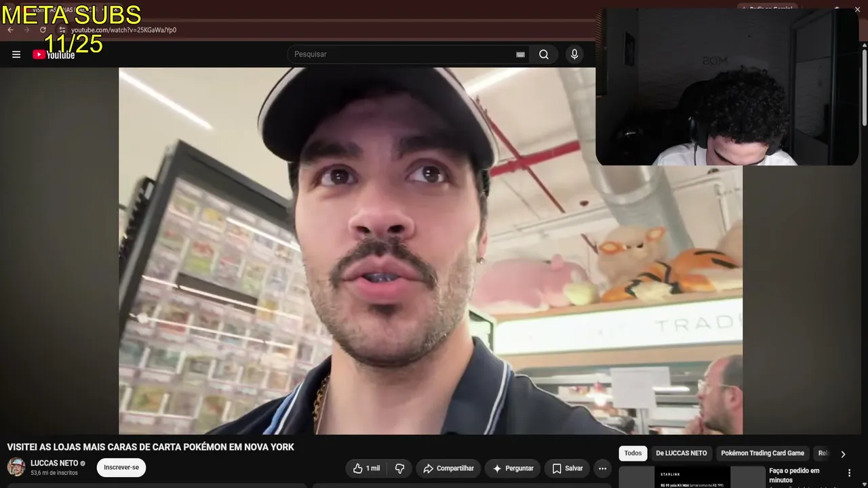Select the Todos filter chip
This screenshot has width=868, height=488.
tap(633, 453)
